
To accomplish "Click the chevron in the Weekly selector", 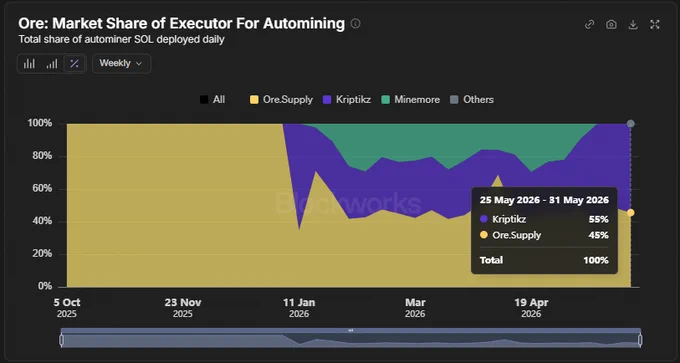I will tap(139, 64).
